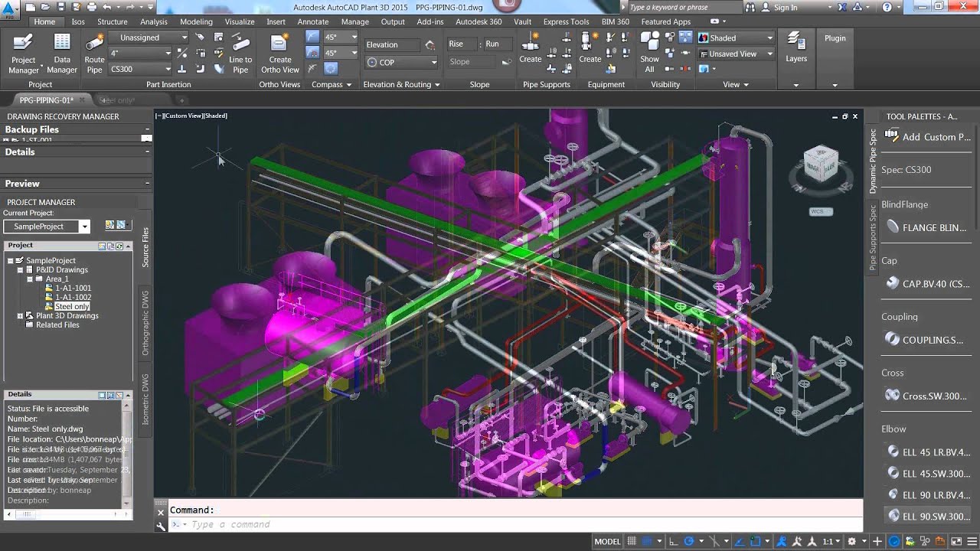
Task: Toggle polar tracking in status bar
Action: click(691, 541)
